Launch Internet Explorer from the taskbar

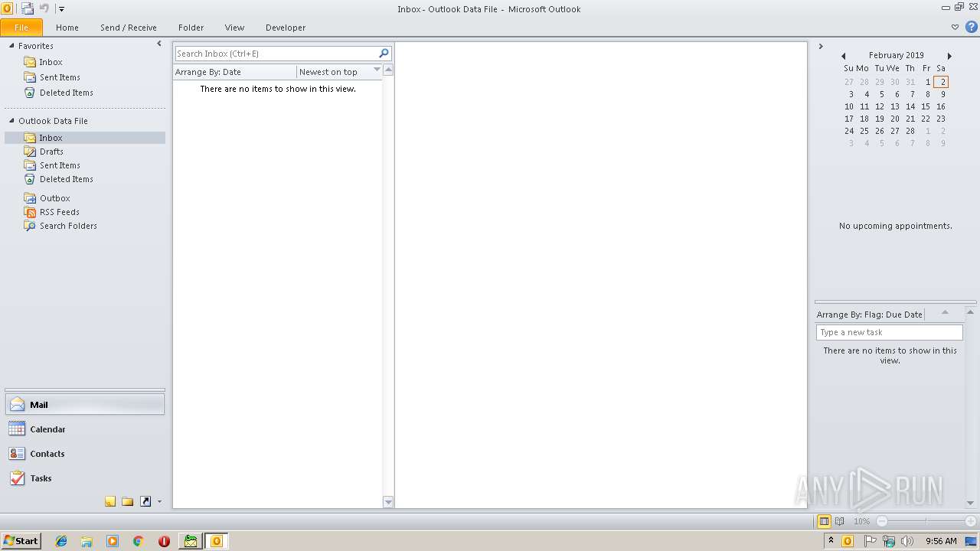(x=61, y=541)
